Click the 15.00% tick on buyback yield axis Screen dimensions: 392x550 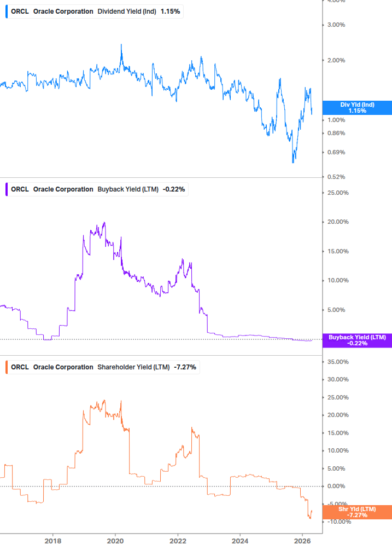click(x=338, y=252)
